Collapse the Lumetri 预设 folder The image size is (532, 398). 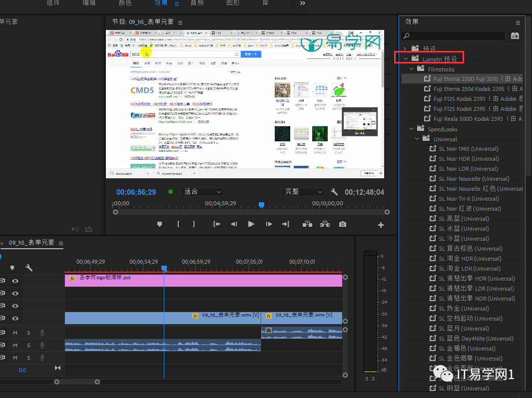coord(406,58)
